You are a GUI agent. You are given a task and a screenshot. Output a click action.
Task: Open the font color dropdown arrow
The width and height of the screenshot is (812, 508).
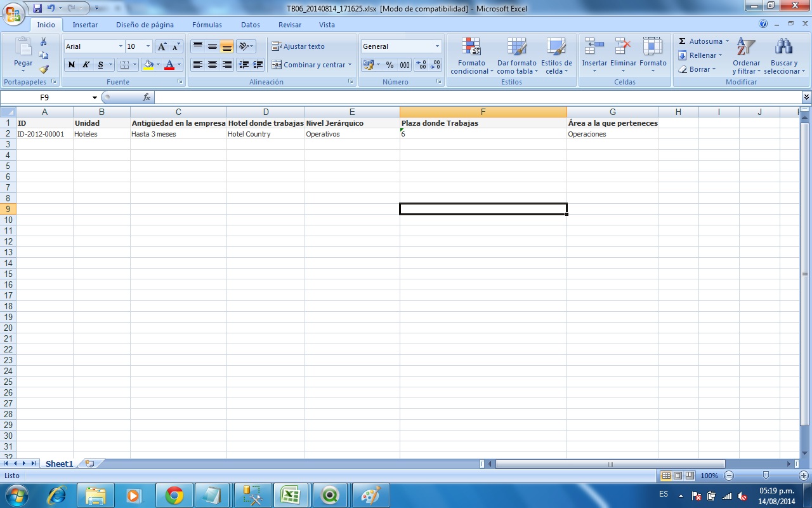point(179,65)
